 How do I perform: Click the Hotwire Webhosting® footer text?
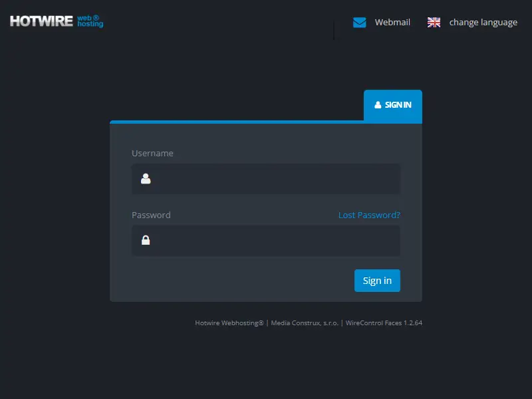pos(229,323)
